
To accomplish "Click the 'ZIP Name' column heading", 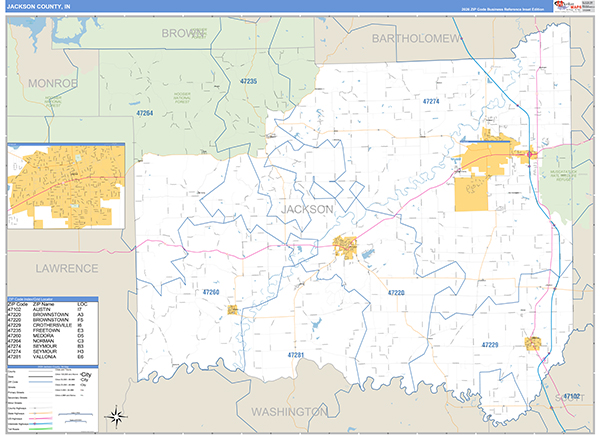I will pos(43,304).
